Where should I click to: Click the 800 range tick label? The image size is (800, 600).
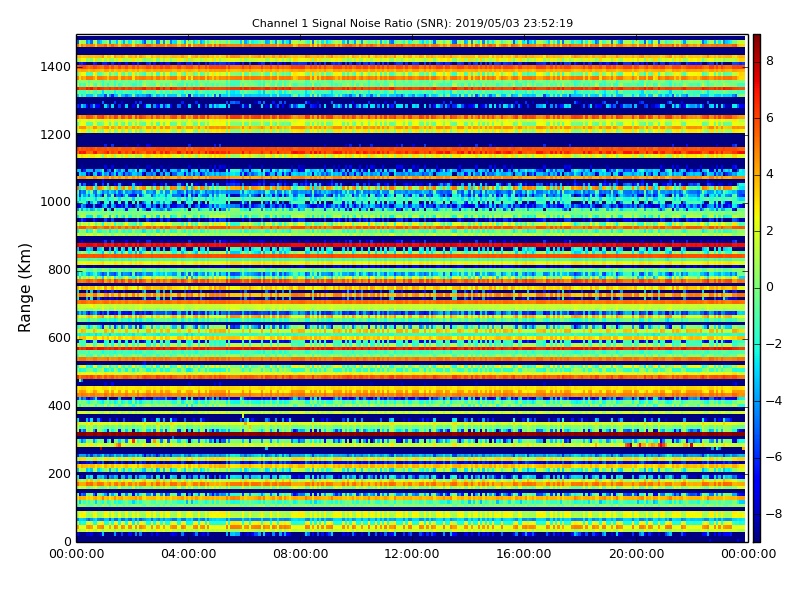59,270
